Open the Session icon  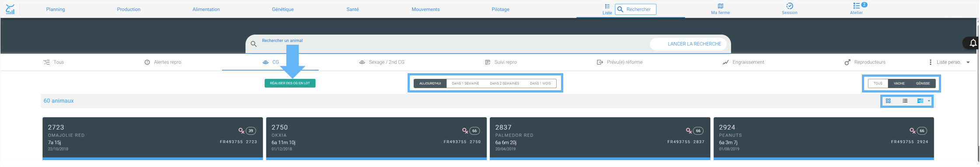pos(789,6)
